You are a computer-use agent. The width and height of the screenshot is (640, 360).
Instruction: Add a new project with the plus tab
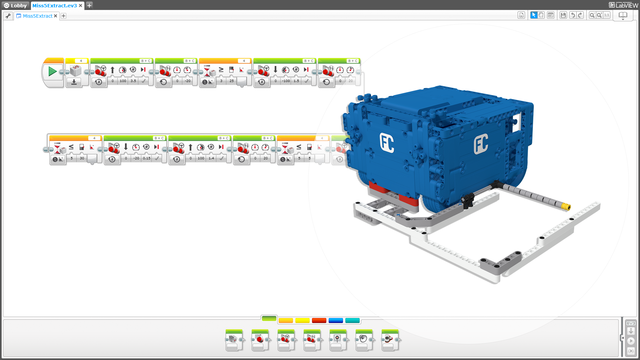(89, 5)
